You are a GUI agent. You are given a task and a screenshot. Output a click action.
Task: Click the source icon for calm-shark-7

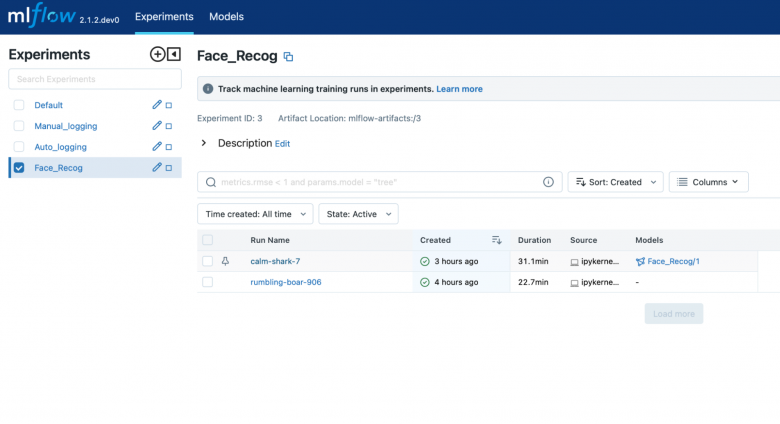575,262
